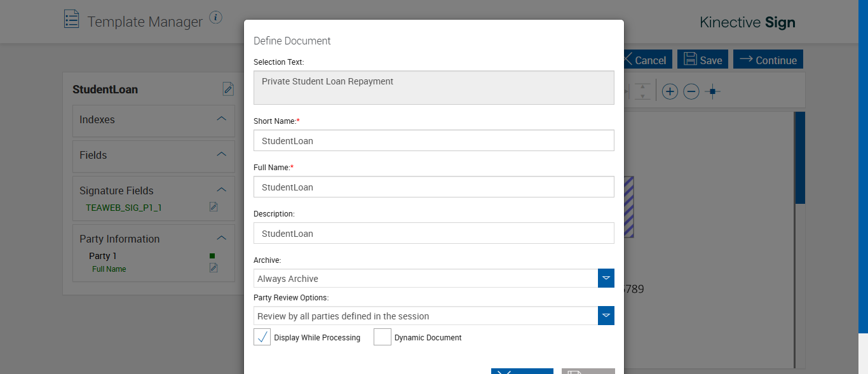Click the Template Manager document list icon

click(x=72, y=19)
